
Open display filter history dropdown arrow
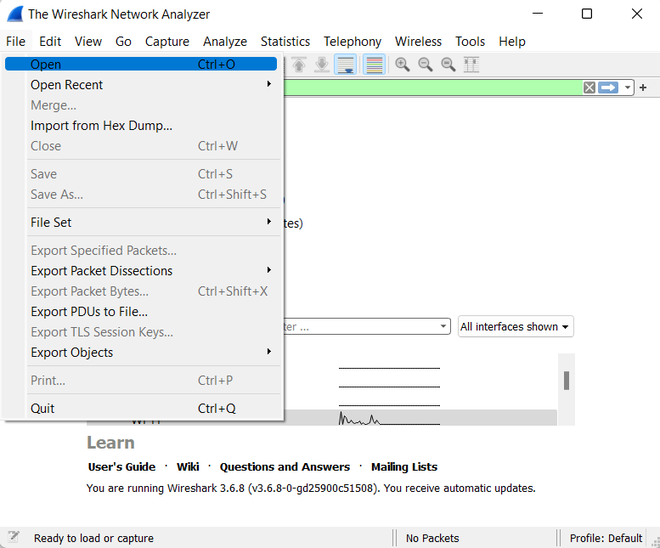[628, 88]
